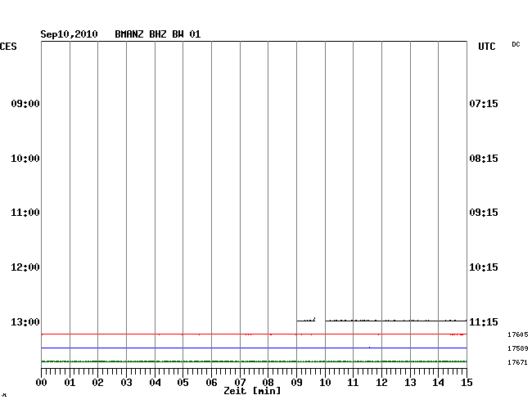The image size is (532, 404).
Task: Click the 03 minute tick label
Action: [127, 383]
